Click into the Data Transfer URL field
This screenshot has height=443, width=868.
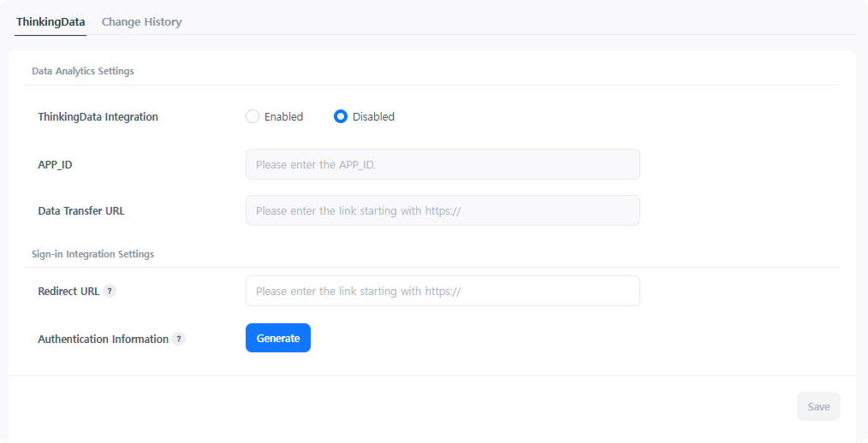[443, 210]
